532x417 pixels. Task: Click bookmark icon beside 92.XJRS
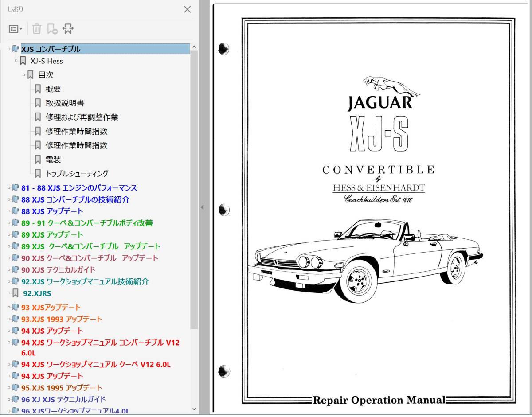(x=16, y=293)
